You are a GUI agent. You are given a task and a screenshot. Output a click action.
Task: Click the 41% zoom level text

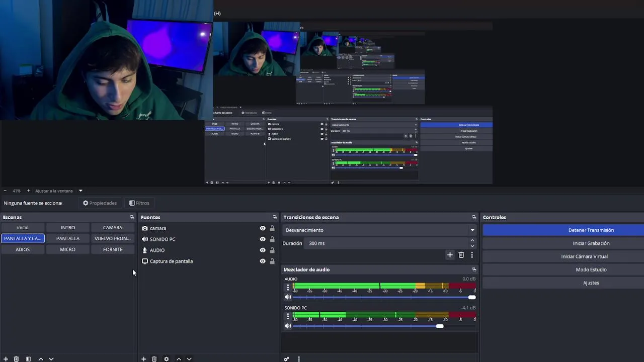(x=17, y=191)
